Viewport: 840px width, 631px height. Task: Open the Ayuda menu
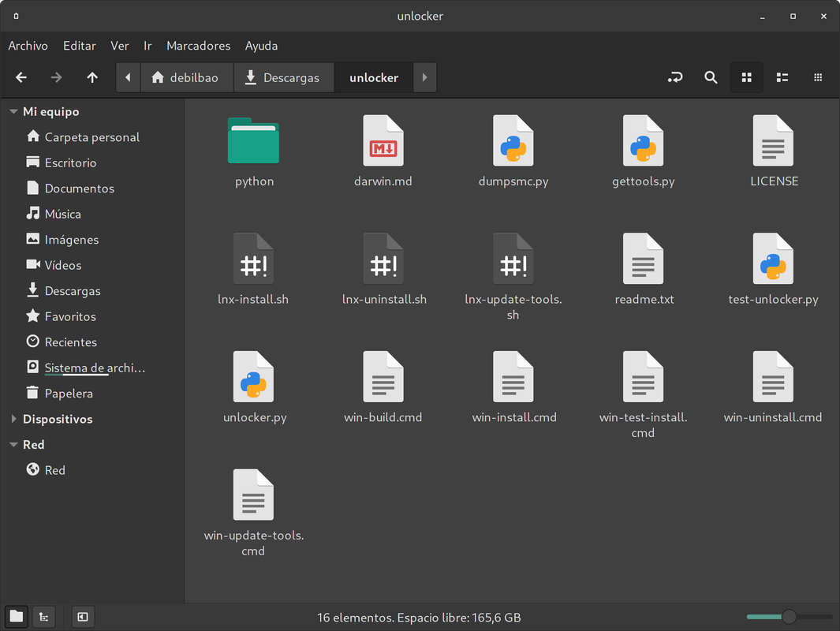tap(261, 46)
